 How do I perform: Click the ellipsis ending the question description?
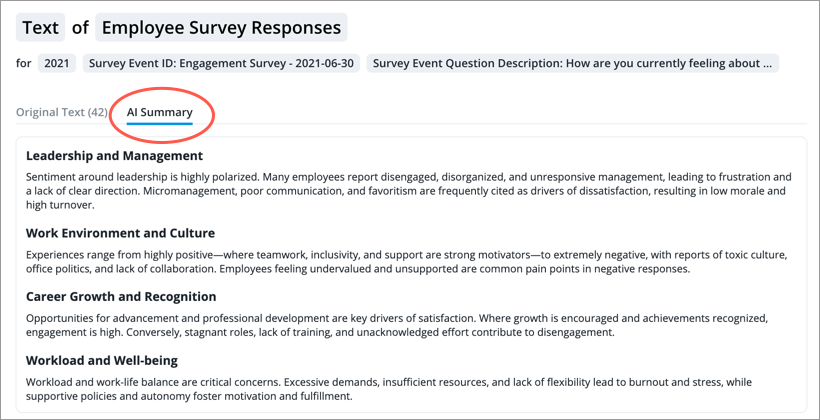(766, 64)
